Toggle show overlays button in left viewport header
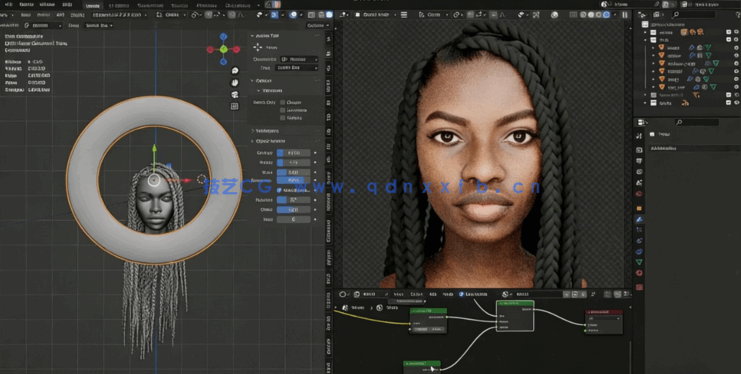 click(x=293, y=15)
